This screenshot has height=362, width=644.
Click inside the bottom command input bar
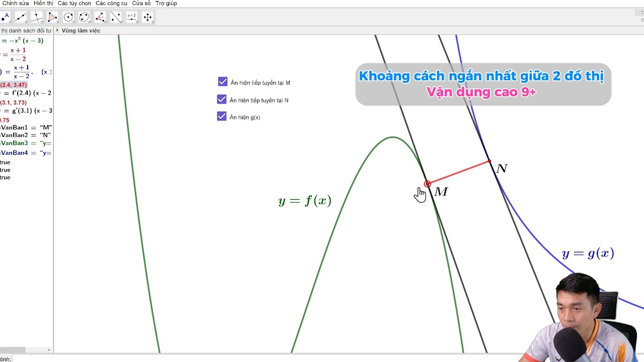coord(327,358)
